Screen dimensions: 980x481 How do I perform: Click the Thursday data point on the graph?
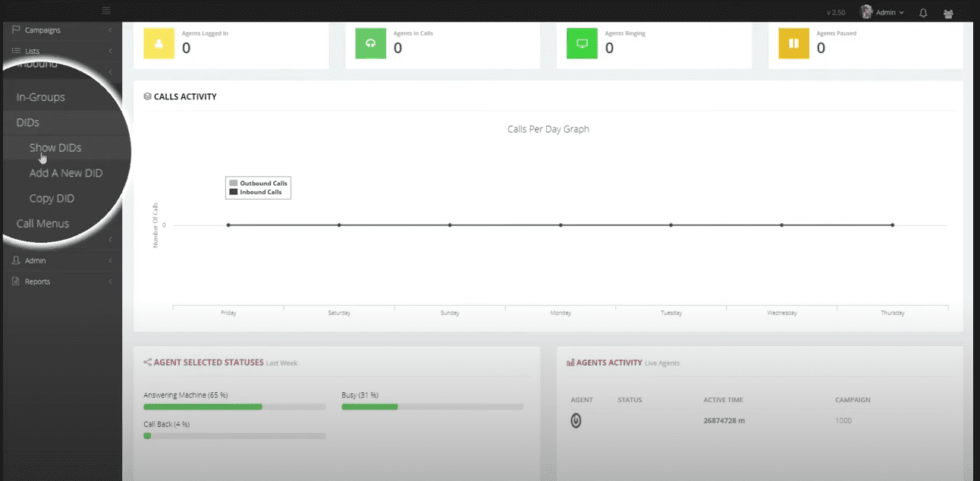coord(893,225)
